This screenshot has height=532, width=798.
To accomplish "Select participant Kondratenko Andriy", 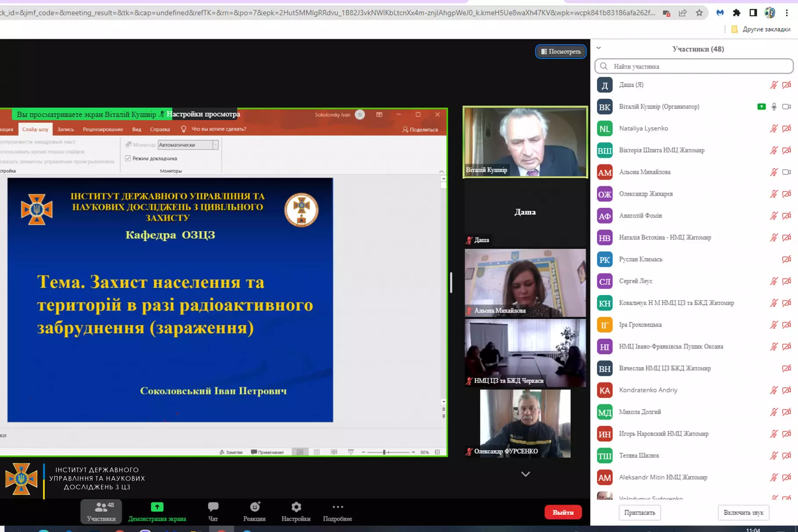I will tap(694, 390).
